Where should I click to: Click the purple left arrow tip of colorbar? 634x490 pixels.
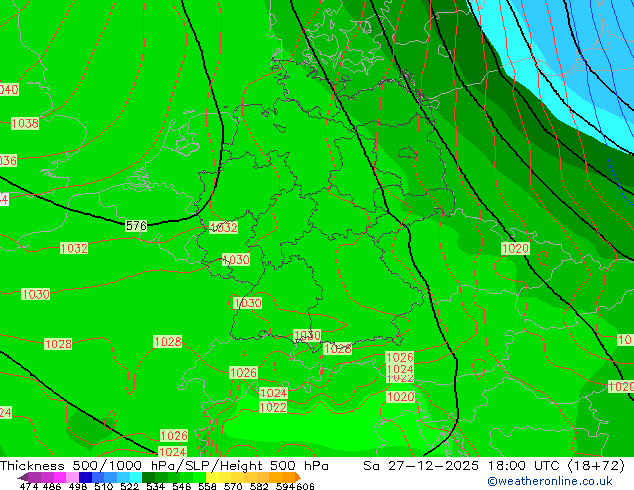coord(23,478)
